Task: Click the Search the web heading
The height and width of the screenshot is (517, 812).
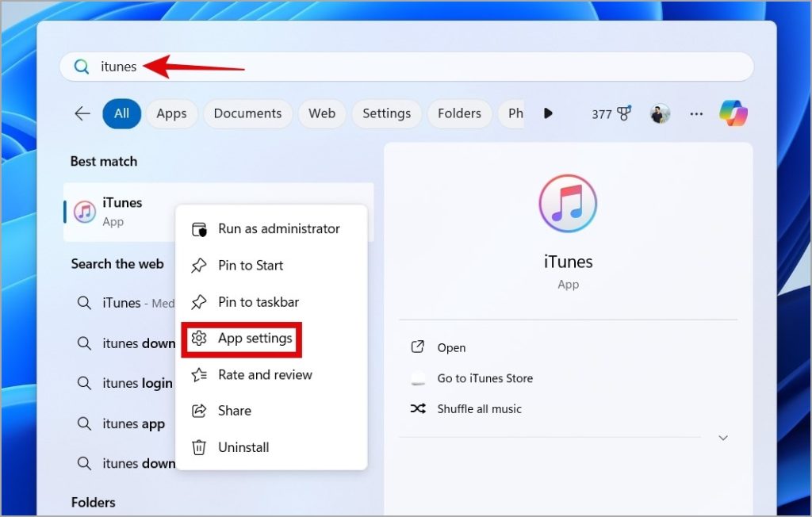Action: click(x=117, y=264)
